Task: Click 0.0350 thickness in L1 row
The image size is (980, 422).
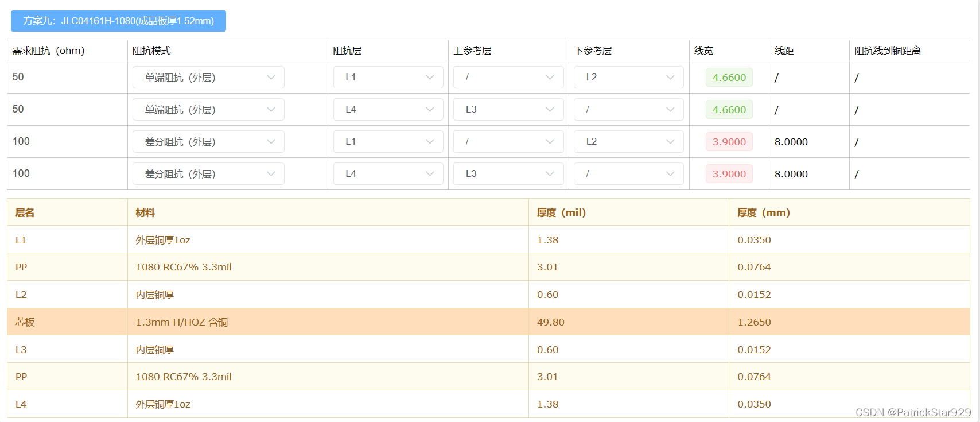Action: 755,240
